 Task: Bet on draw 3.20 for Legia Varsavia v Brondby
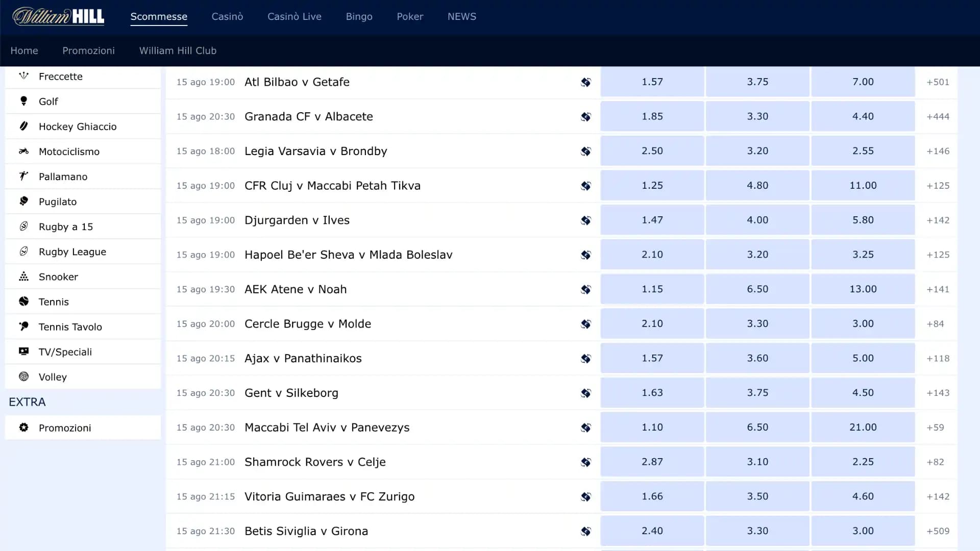[757, 151]
